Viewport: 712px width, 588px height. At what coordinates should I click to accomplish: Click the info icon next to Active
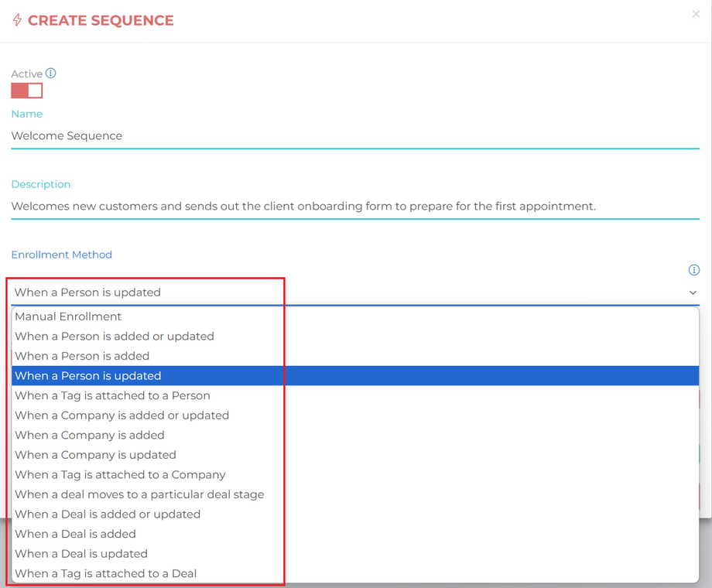(x=51, y=73)
